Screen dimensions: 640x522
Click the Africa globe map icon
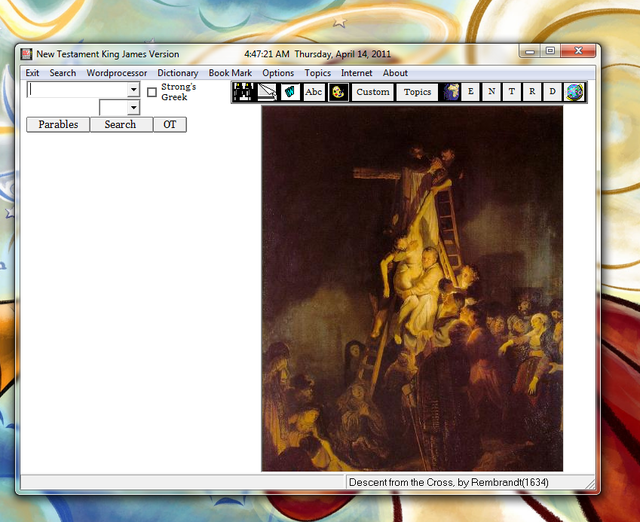(451, 92)
